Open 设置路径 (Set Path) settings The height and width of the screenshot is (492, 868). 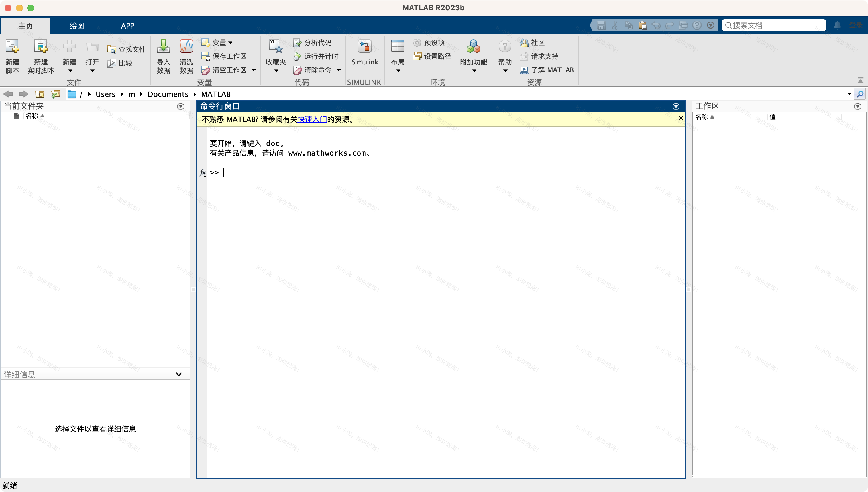pos(432,56)
